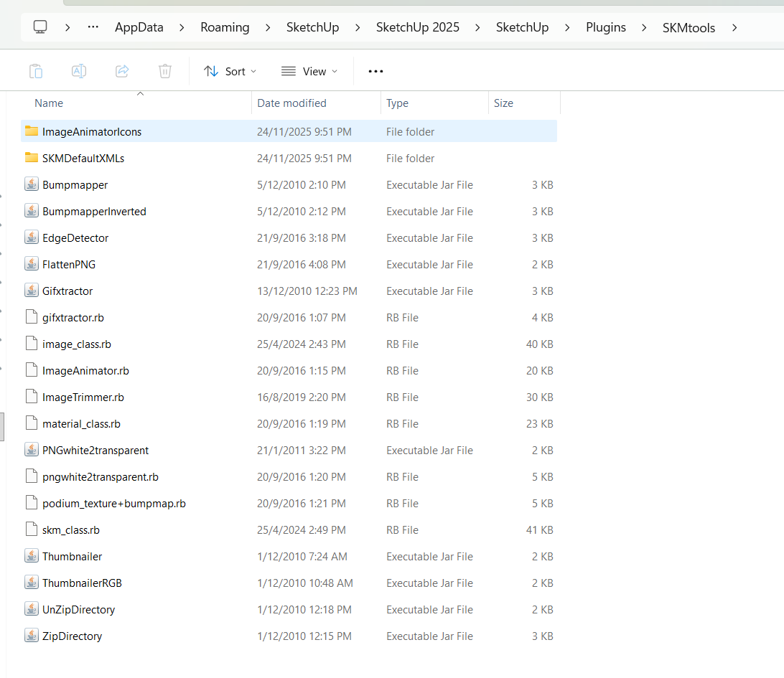This screenshot has width=784, height=678.
Task: Click the Paste icon in the toolbar
Action: [x=36, y=70]
